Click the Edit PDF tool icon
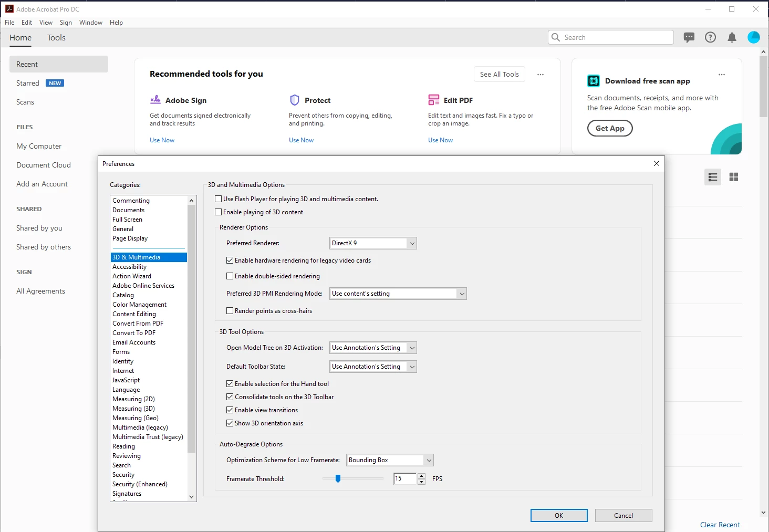Viewport: 769px width, 532px height. click(x=434, y=100)
